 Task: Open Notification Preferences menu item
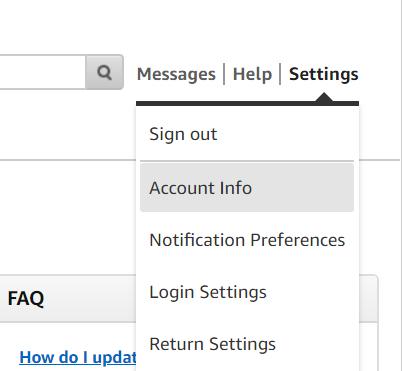[247, 240]
